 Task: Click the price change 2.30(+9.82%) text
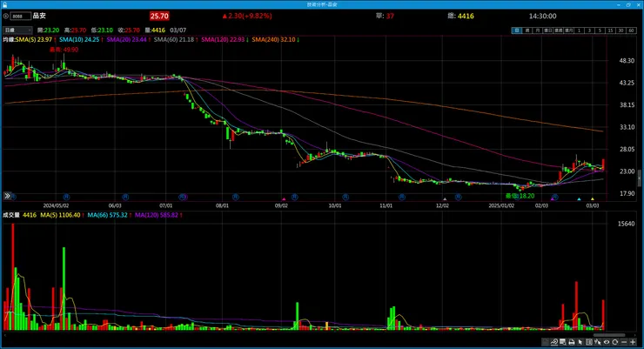[x=247, y=16]
